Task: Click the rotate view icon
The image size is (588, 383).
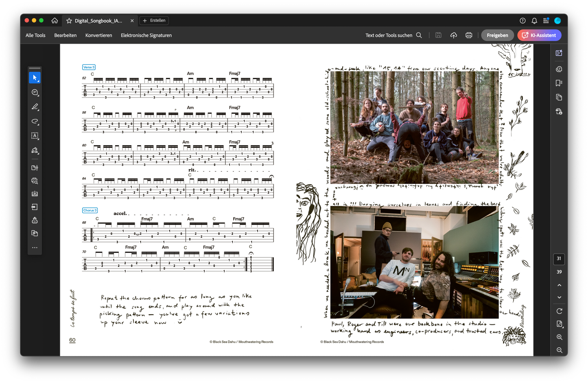Action: (559, 311)
